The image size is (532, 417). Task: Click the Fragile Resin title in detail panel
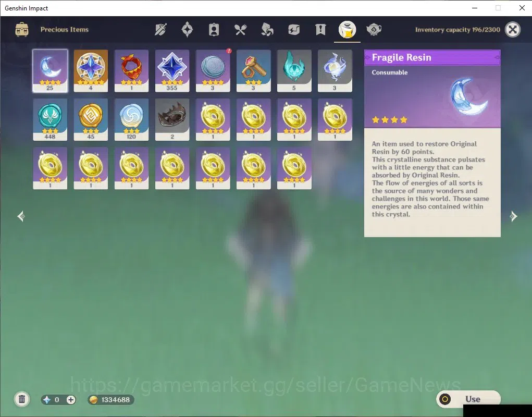(x=401, y=58)
